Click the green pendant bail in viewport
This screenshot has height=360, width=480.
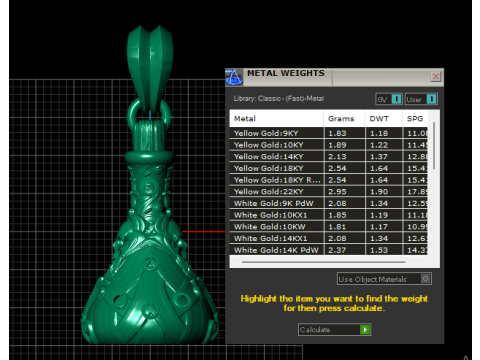150,68
